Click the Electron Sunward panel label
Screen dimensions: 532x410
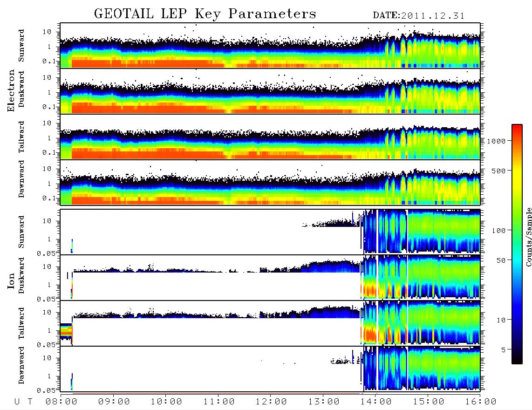(x=21, y=46)
